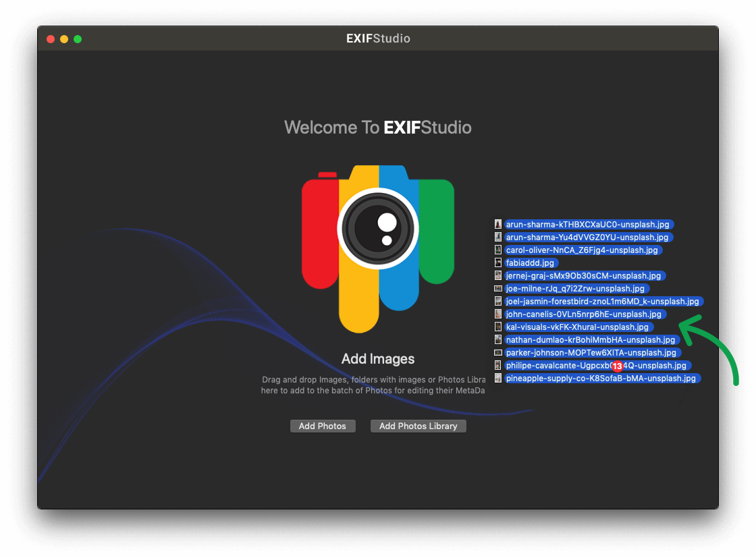Click thumbnail icon beside john-canelis file
Image resolution: width=756 pixels, height=558 pixels.
[498, 314]
